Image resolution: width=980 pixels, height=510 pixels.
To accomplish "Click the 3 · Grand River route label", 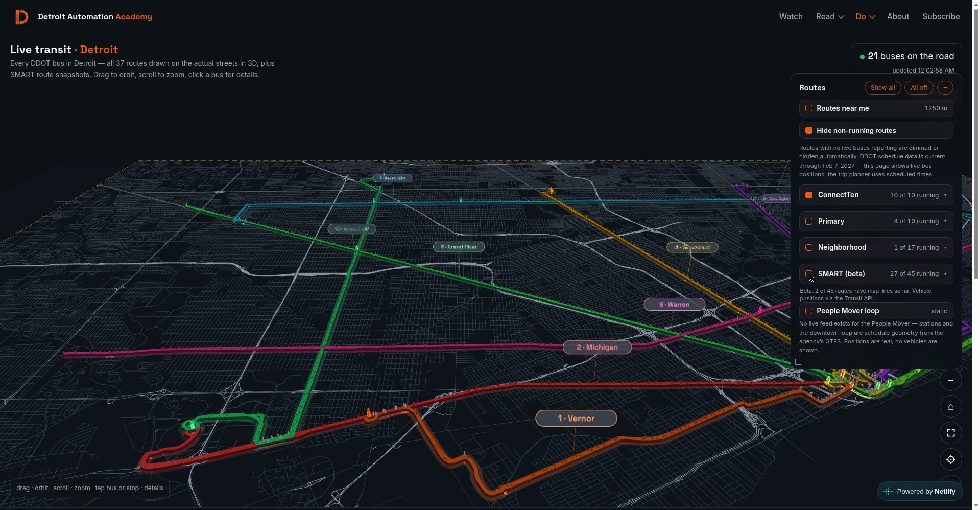I will point(459,247).
